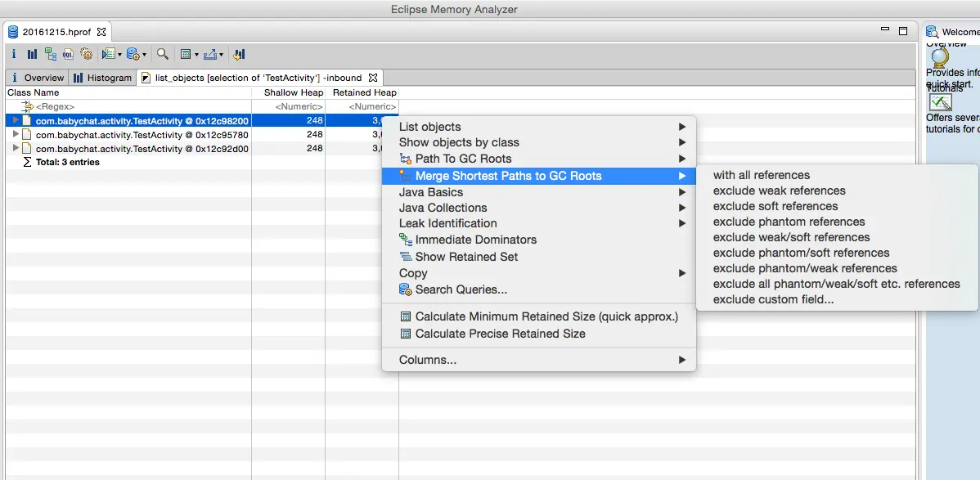Create a histogram from toolbar icon
The height and width of the screenshot is (480, 980).
pos(32,54)
